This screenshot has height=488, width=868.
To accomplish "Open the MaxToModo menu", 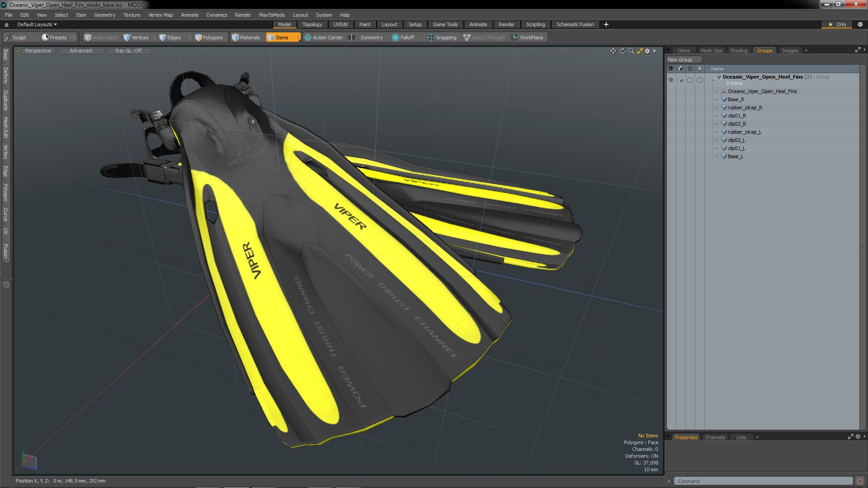I will [x=272, y=15].
